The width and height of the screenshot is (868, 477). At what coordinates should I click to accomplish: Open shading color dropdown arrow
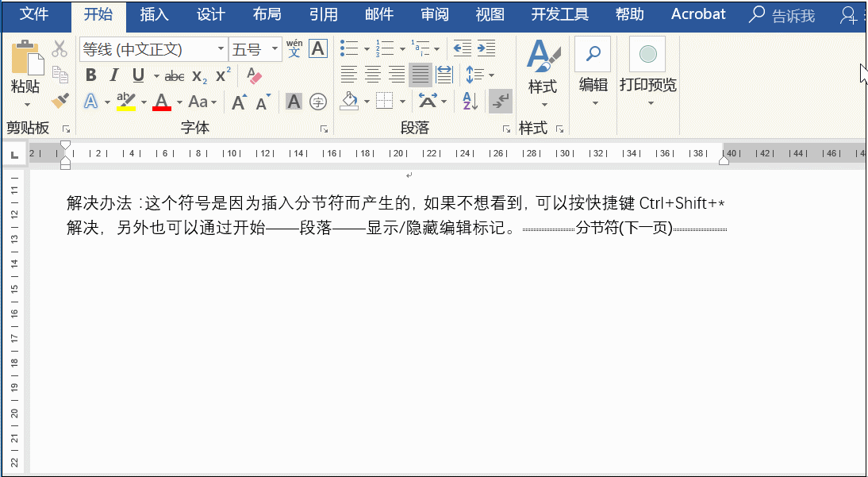click(367, 102)
